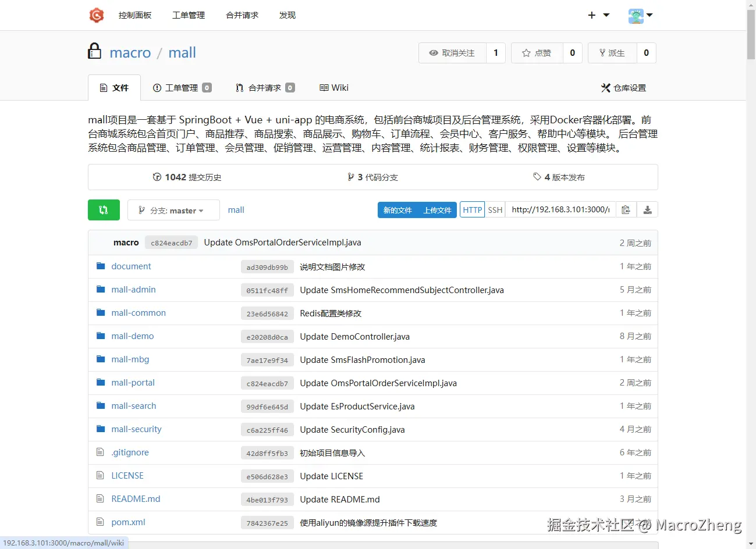Open 工单管理 in top navigation
756x549 pixels.
[x=189, y=15]
